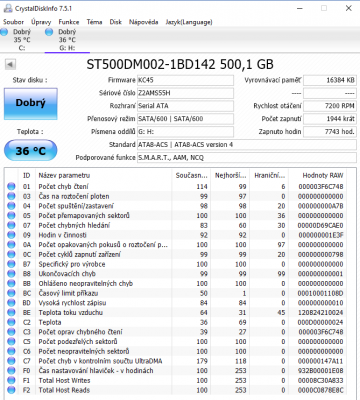Click the 36 °C temperature button
This screenshot has height=400, width=360.
tap(31, 150)
